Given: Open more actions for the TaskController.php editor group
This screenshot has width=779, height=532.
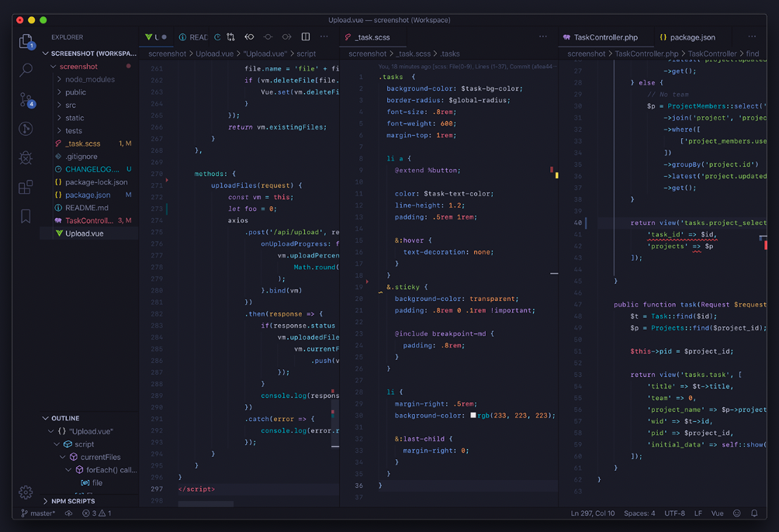Looking at the screenshot, I should pyautogui.click(x=752, y=36).
